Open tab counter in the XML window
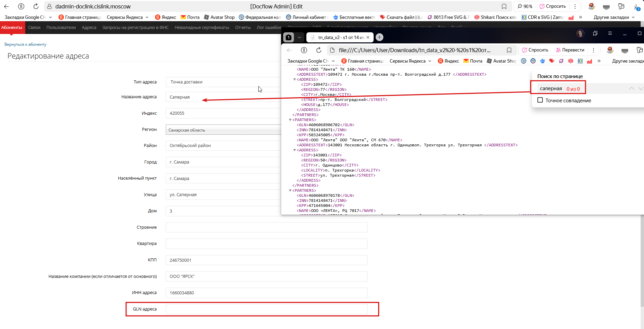 point(289,37)
